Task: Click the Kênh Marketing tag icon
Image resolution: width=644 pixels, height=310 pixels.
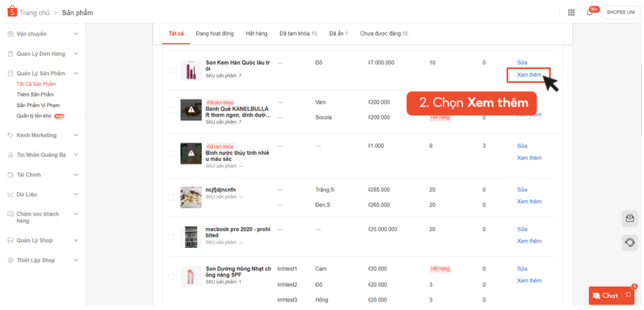Action: tap(10, 135)
